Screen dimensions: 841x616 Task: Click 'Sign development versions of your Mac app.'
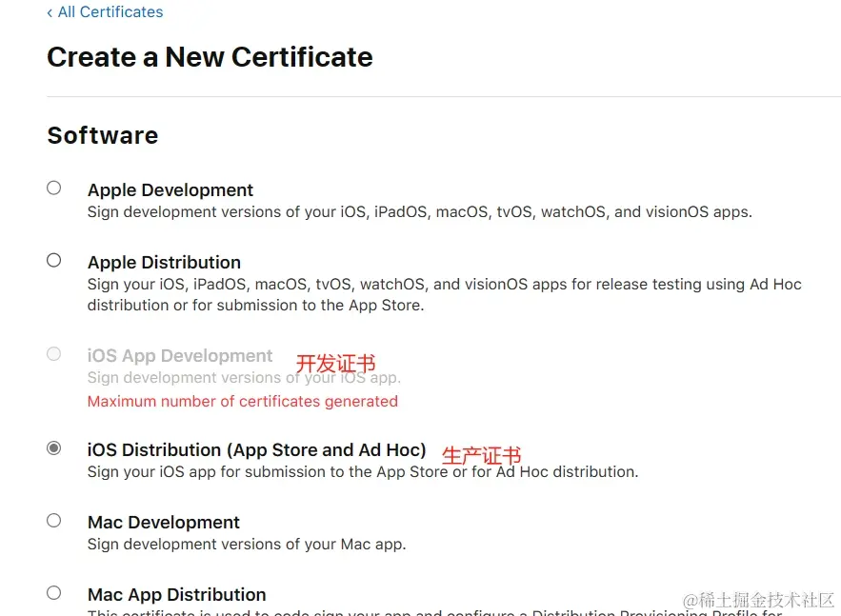click(247, 545)
